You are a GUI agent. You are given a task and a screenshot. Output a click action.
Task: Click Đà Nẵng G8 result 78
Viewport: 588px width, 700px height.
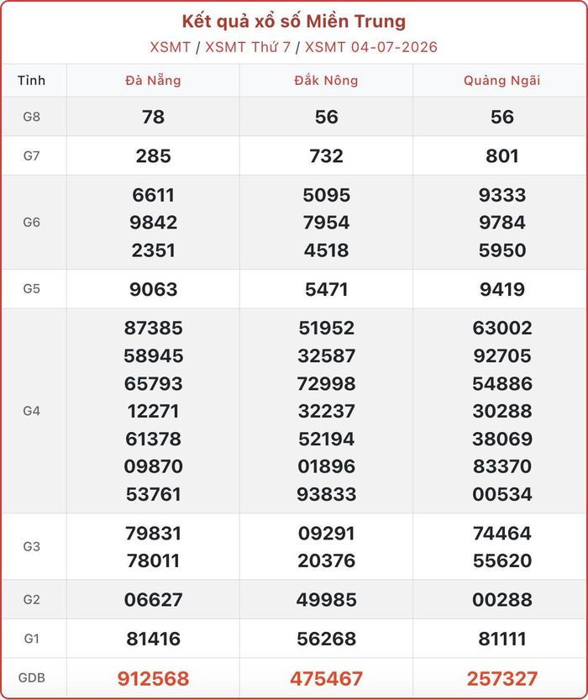(153, 117)
